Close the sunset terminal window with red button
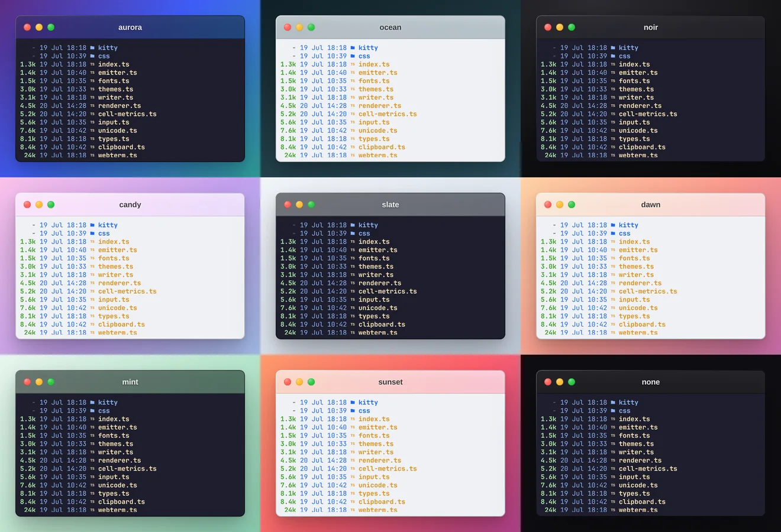The width and height of the screenshot is (781, 532). [x=288, y=382]
